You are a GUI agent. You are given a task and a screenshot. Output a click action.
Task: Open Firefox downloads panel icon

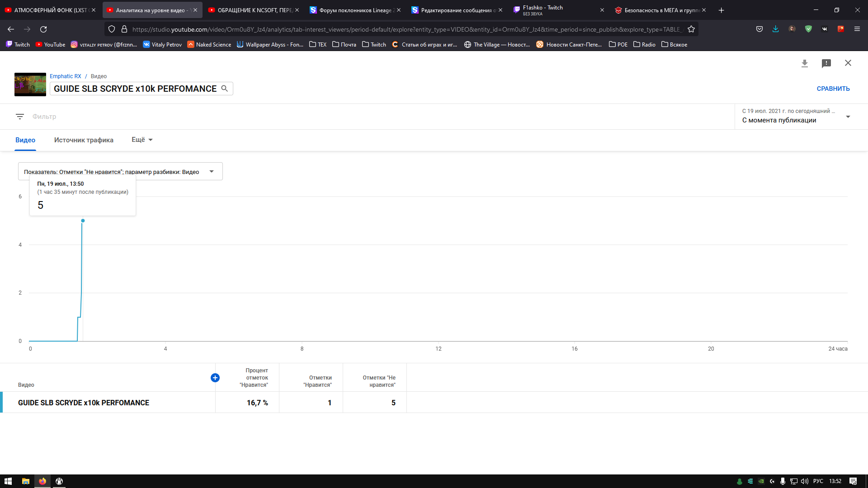[775, 29]
